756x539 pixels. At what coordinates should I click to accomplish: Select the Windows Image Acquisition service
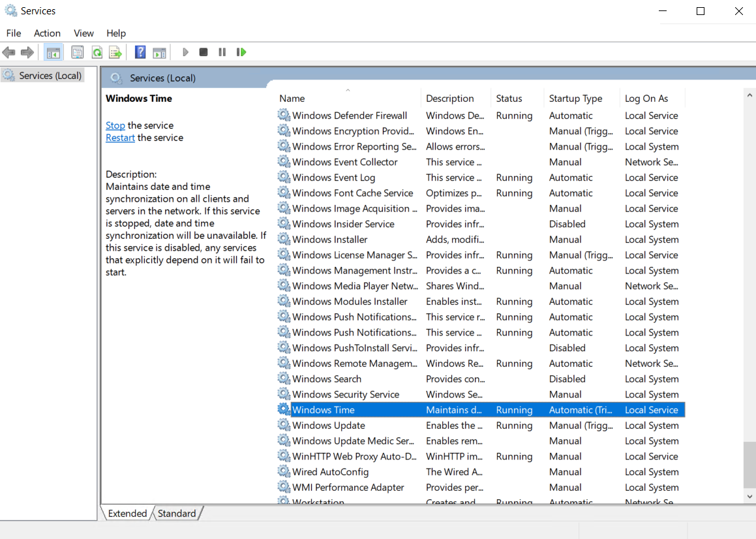(481, 208)
